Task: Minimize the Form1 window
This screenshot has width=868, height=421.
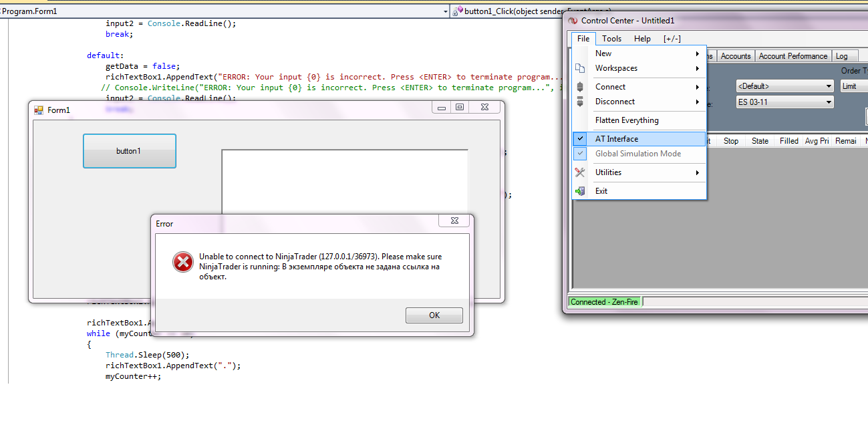Action: pyautogui.click(x=441, y=107)
